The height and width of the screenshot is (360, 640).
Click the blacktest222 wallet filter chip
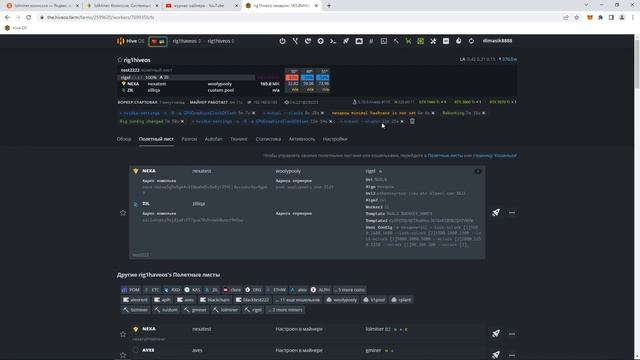[252, 300]
